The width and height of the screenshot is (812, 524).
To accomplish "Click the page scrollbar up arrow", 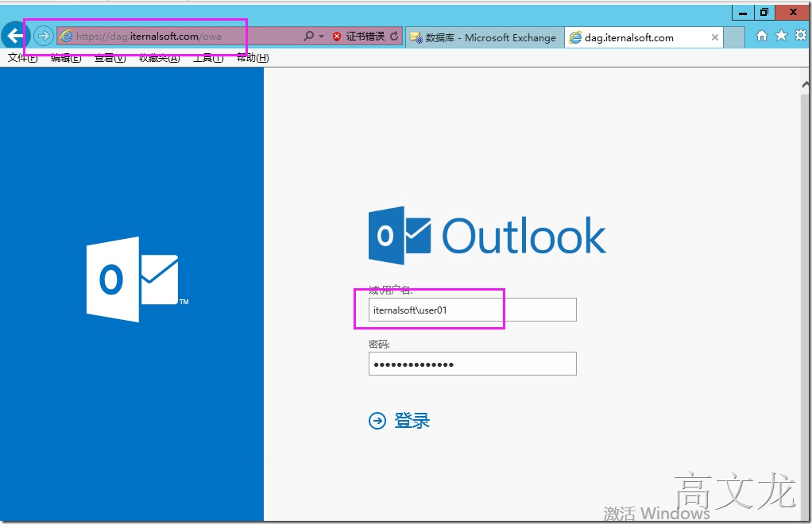I will click(806, 84).
